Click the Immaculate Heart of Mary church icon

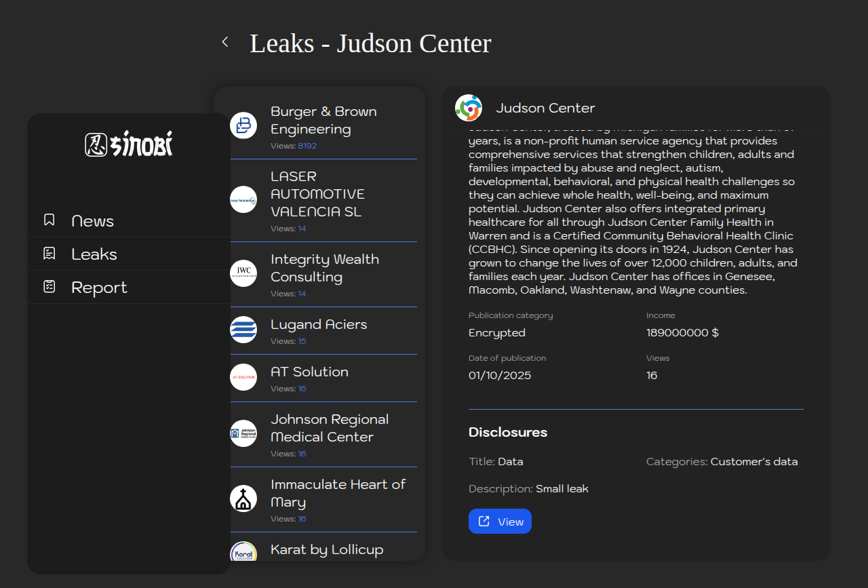243,498
